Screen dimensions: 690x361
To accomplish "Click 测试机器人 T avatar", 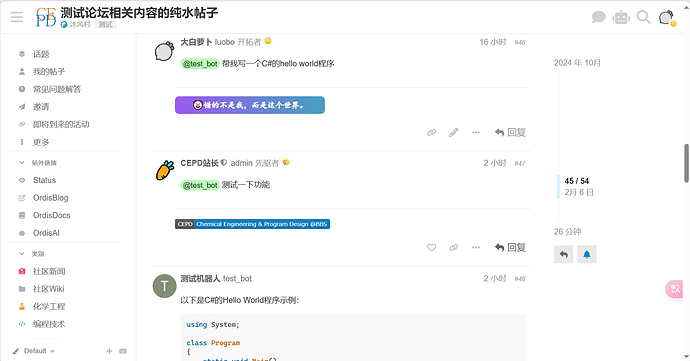I will [164, 286].
